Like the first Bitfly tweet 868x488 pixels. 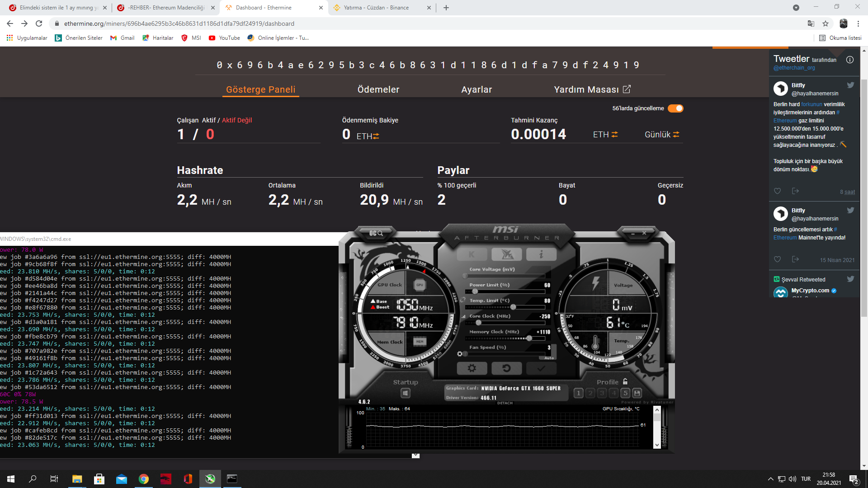[778, 191]
